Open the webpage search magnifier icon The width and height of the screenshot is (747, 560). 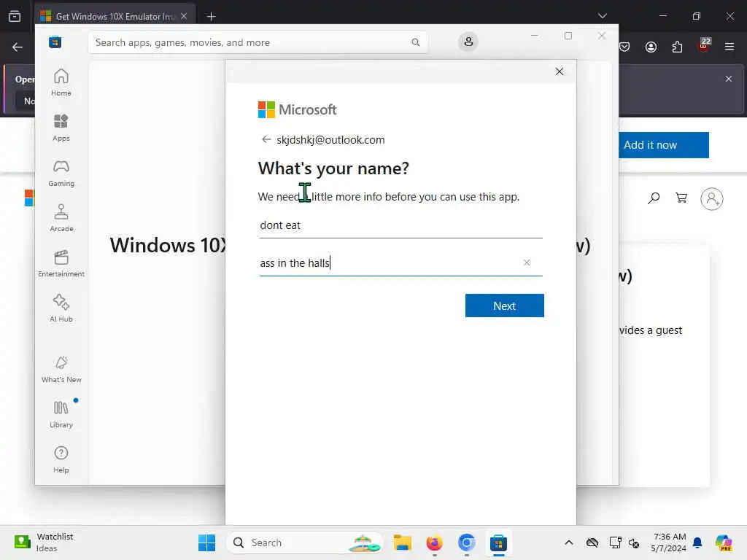[653, 198]
